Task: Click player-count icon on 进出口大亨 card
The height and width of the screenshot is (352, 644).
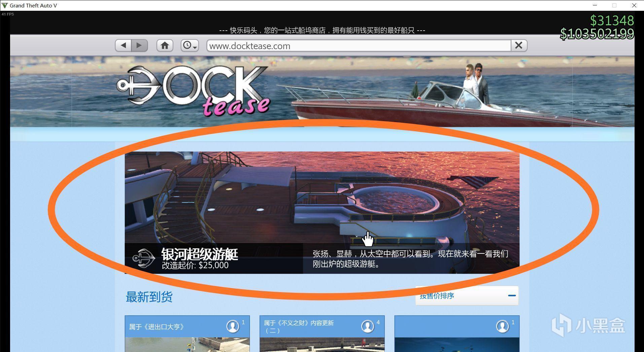Action: (232, 326)
